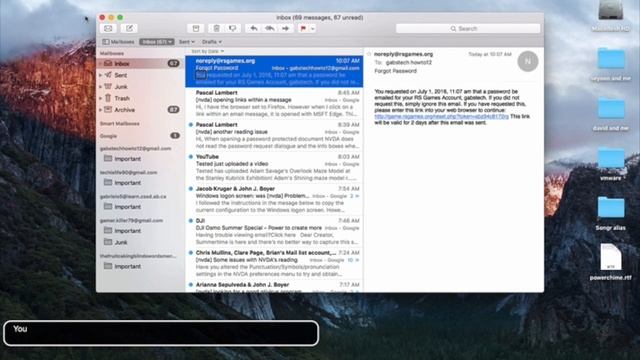640x360 pixels.
Task: Select the Junk mailbox under Mailboxes
Action: (x=140, y=87)
